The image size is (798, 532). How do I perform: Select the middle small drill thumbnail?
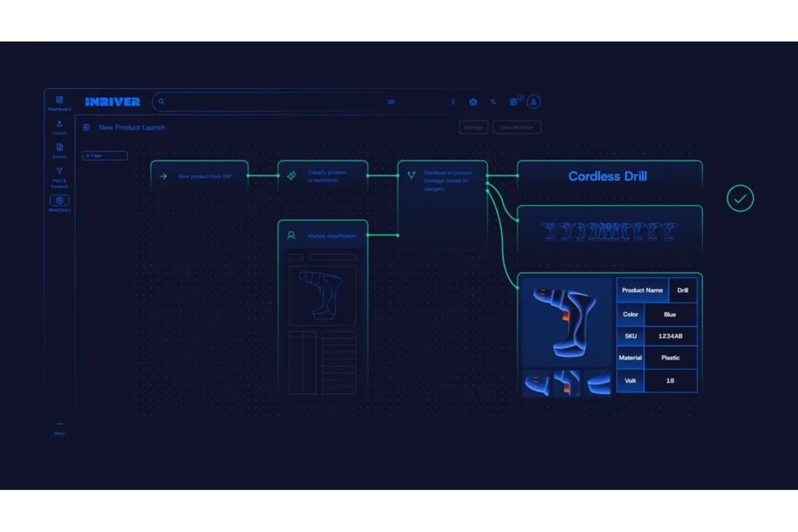pos(567,383)
